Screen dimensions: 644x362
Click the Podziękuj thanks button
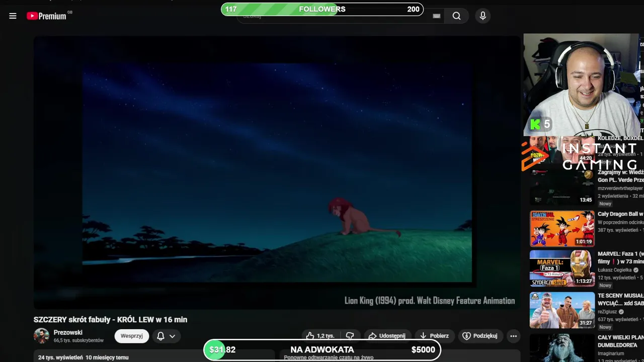(x=480, y=336)
